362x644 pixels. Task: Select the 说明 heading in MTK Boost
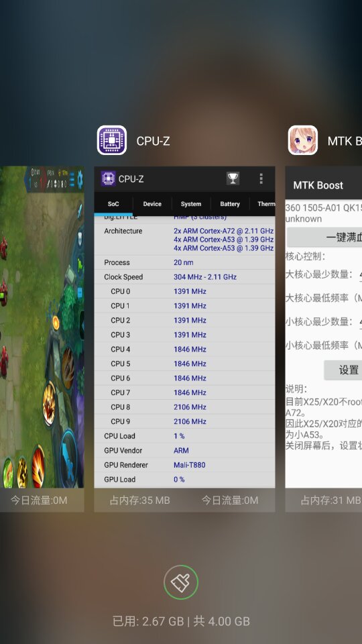click(x=296, y=389)
